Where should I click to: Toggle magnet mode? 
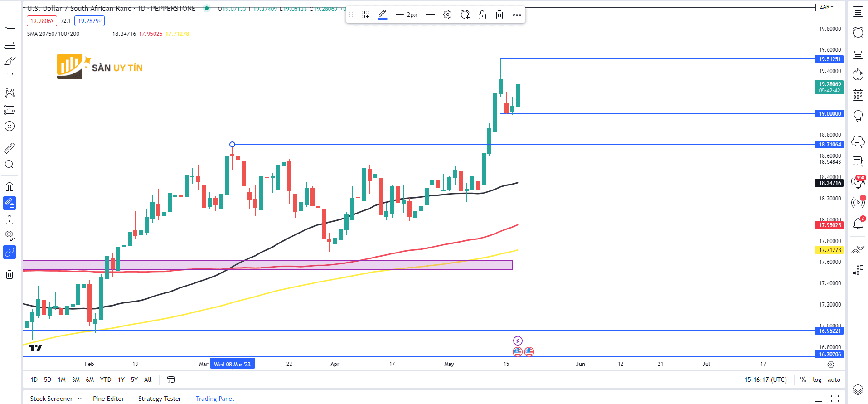(10, 187)
